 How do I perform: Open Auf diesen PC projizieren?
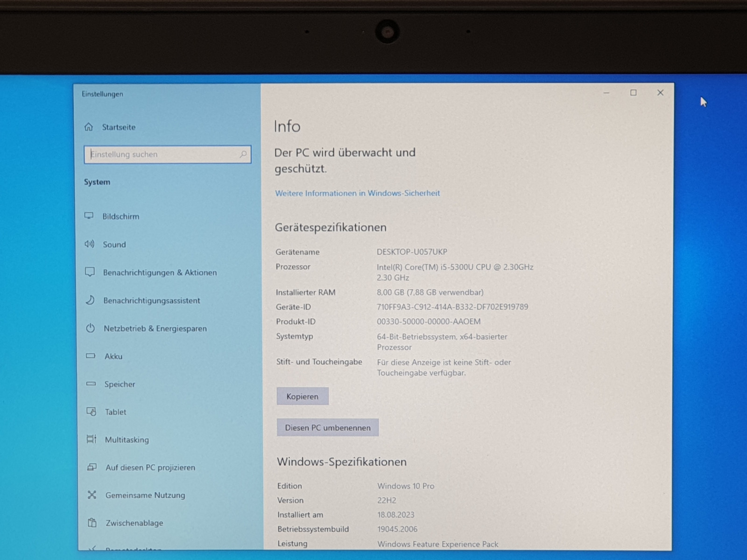(150, 467)
